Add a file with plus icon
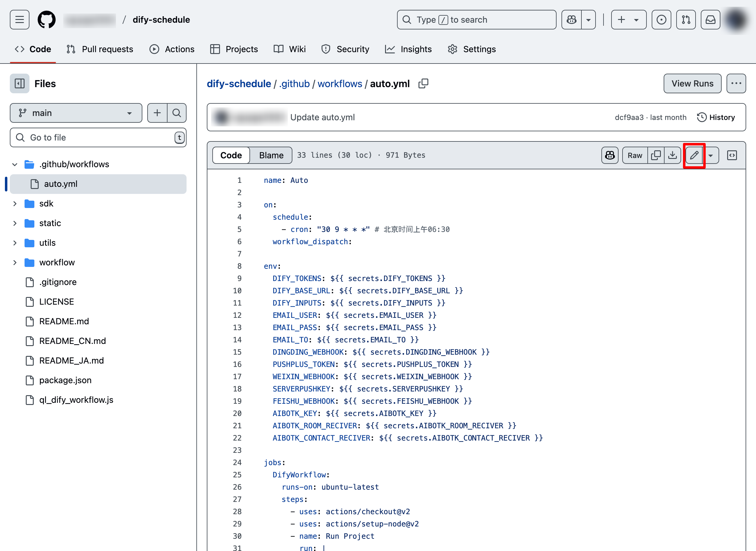This screenshot has width=756, height=551. pyautogui.click(x=157, y=113)
